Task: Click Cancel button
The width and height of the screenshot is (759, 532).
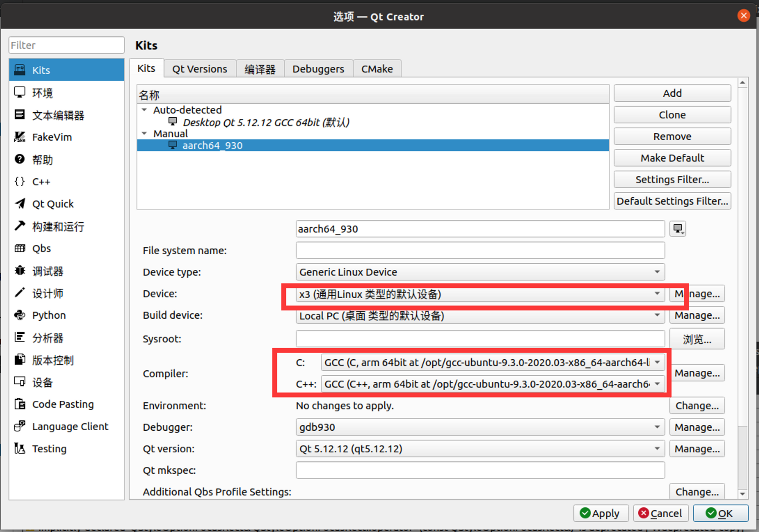Action: [x=661, y=513]
